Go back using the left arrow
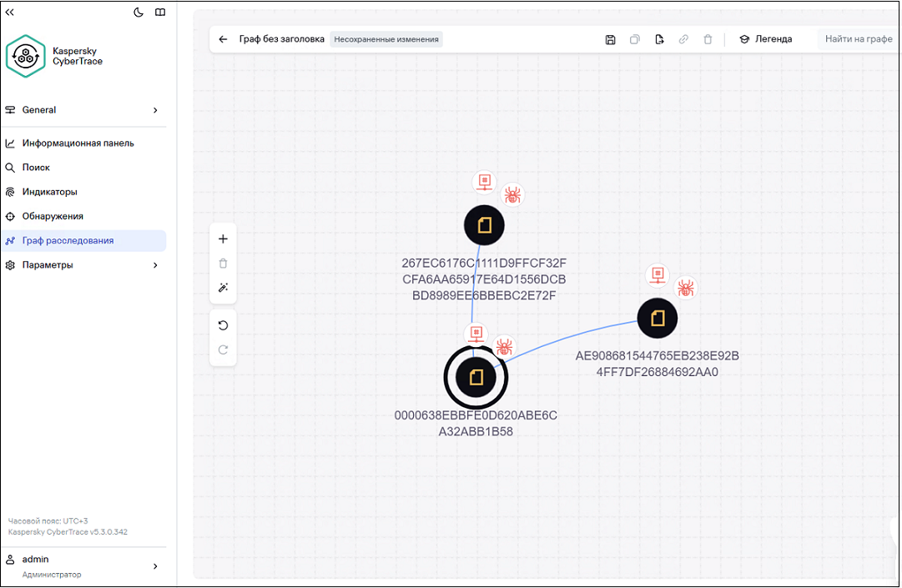The image size is (902, 588). pos(223,39)
